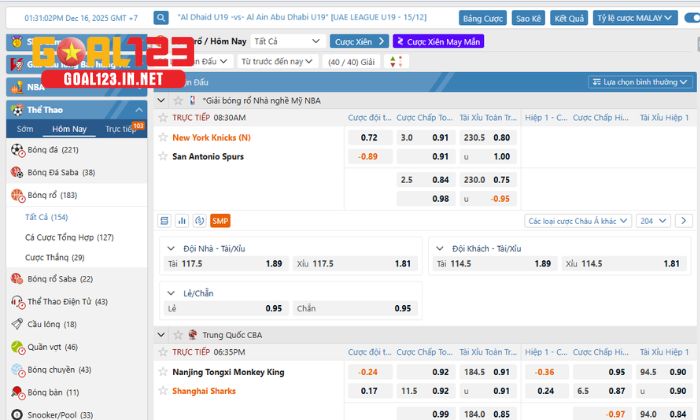Select Tất Cả (154) sub-item
Image resolution: width=700 pixels, height=420 pixels.
pyautogui.click(x=46, y=217)
